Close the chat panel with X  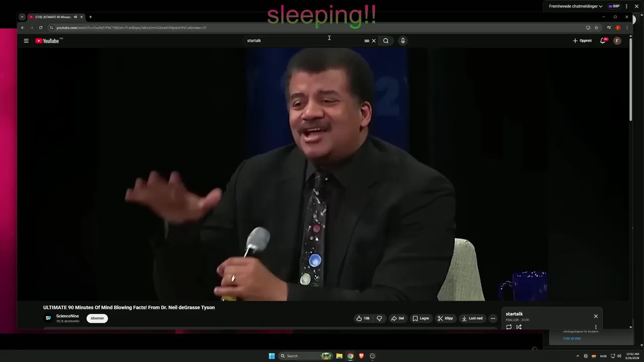point(636,7)
